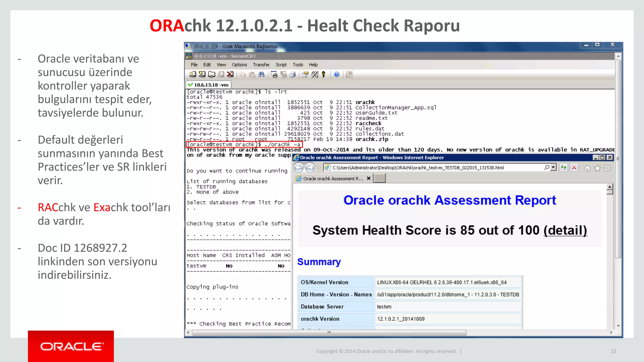Image resolution: width=644 pixels, height=362 pixels.
Task: Click the orachk Version value 12.1.0.2.1_20141009
Action: (401, 319)
